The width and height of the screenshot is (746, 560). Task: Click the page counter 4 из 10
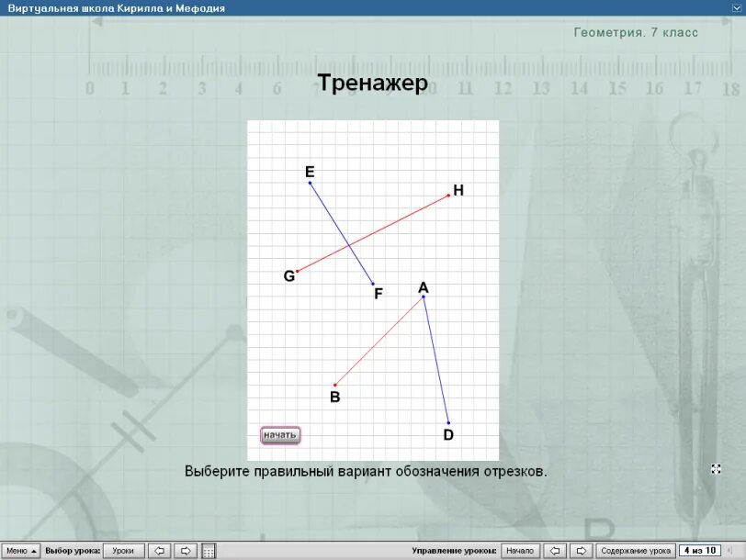700,551
